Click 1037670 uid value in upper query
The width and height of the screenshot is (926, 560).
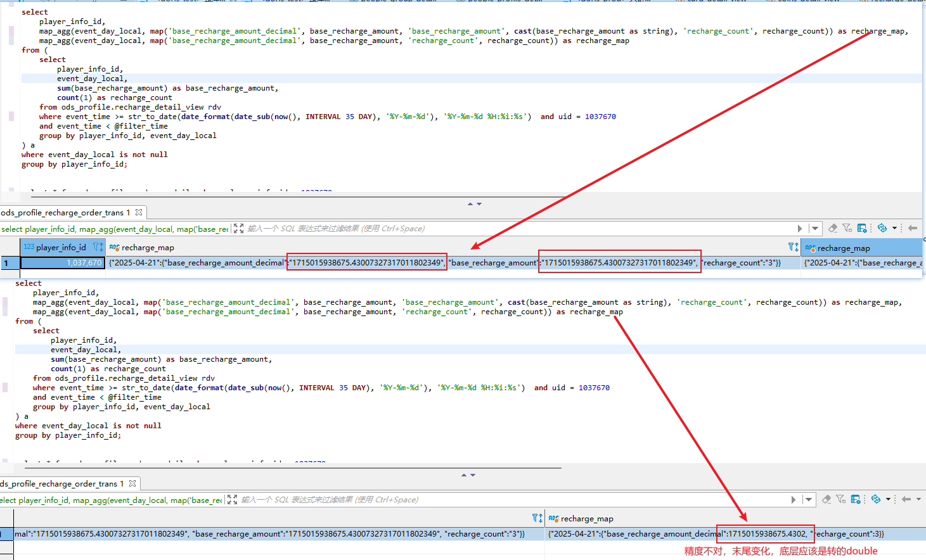[x=600, y=117]
